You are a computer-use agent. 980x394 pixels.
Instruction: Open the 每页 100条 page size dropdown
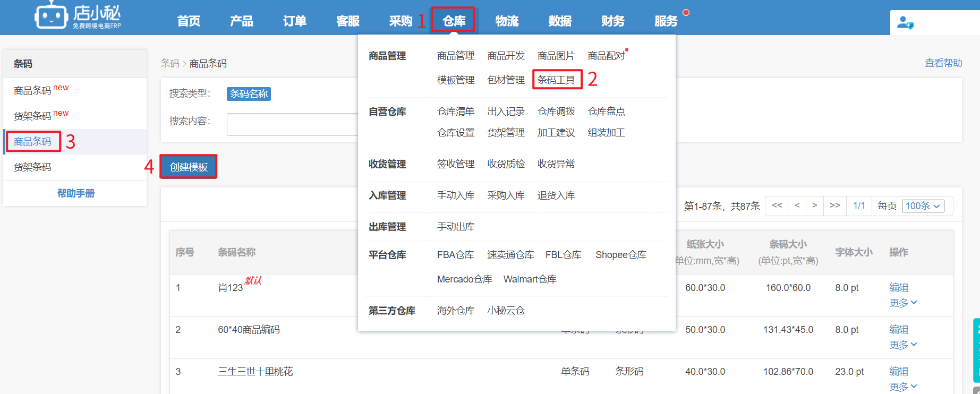pyautogui.click(x=923, y=206)
